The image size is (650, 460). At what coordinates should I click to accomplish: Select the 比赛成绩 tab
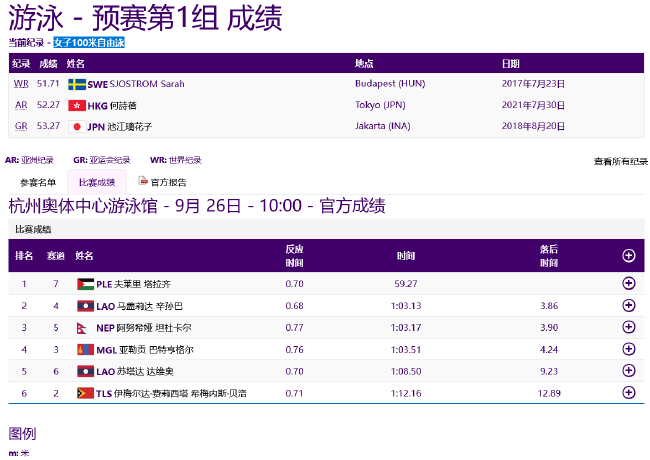click(97, 182)
